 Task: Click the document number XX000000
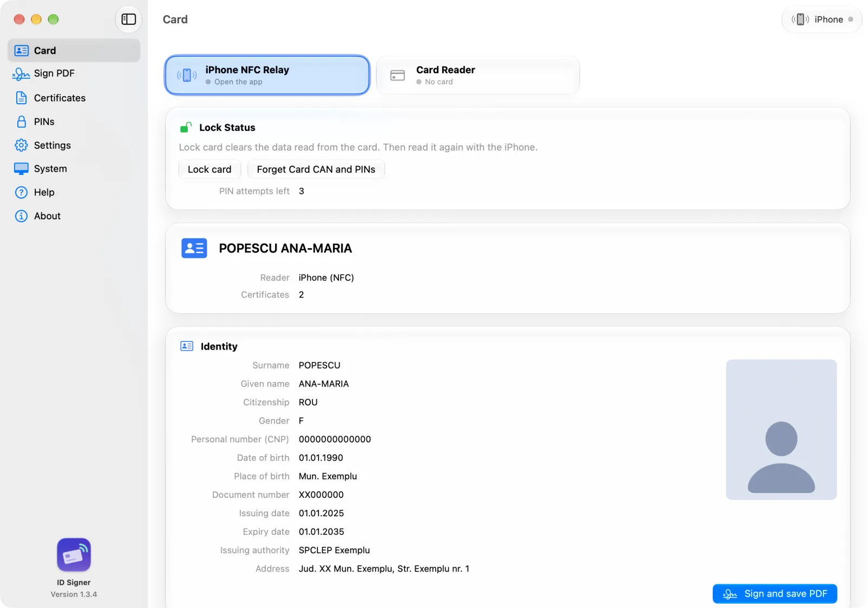pos(321,495)
